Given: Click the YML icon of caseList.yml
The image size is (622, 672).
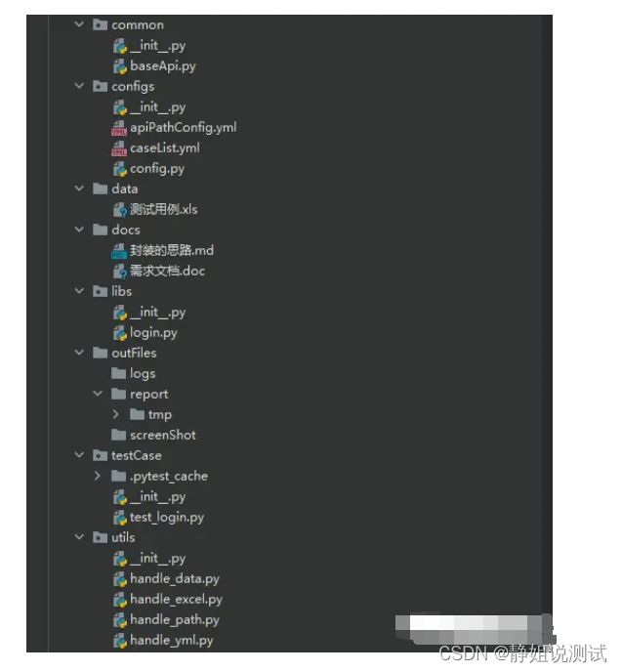Looking at the screenshot, I should tap(119, 148).
